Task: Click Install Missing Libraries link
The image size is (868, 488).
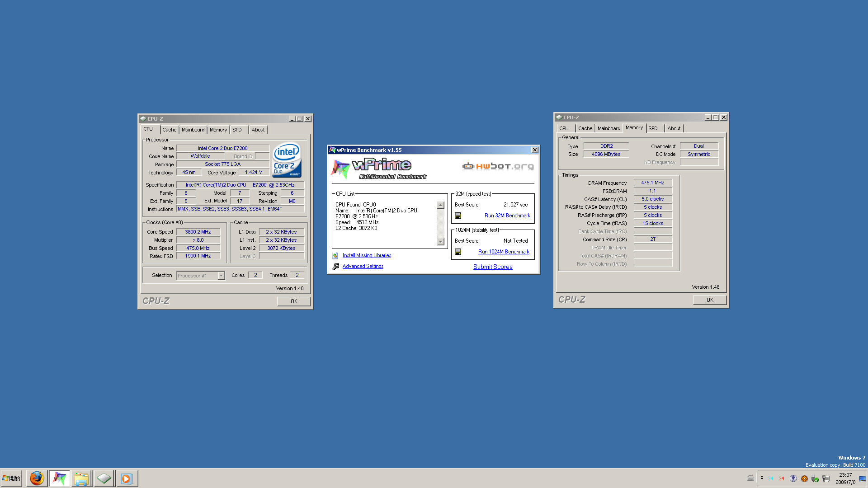Action: coord(367,256)
